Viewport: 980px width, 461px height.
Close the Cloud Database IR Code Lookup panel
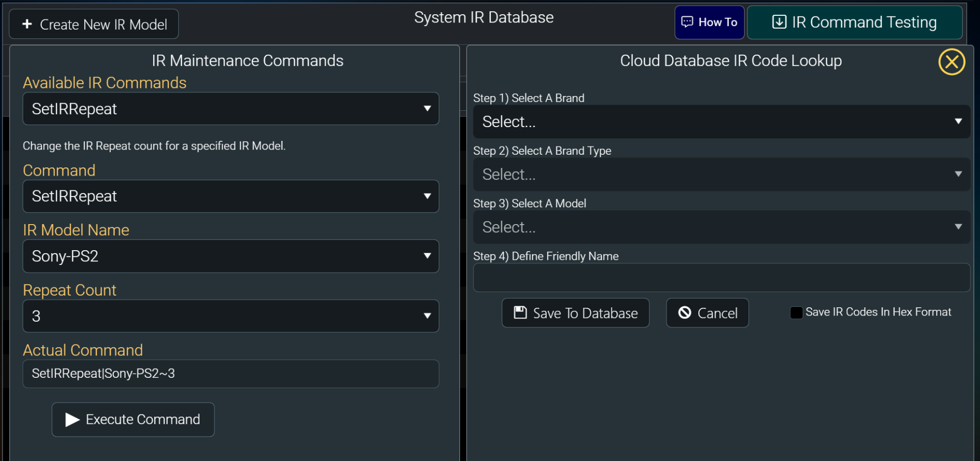pos(951,62)
